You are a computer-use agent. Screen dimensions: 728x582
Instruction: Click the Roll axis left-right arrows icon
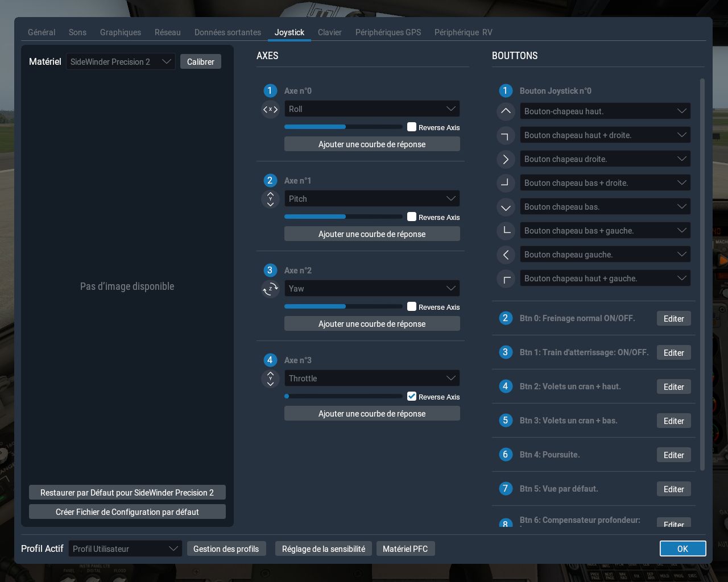pos(270,109)
